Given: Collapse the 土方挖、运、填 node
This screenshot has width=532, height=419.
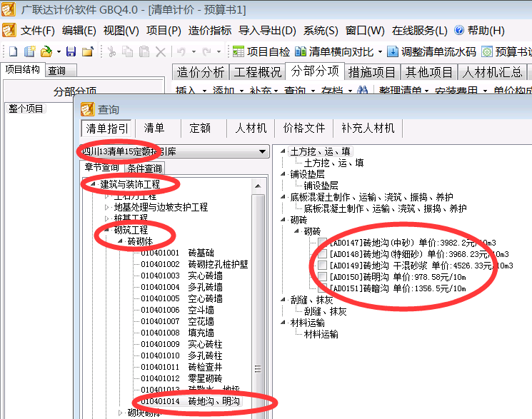Looking at the screenshot, I should 283,151.
